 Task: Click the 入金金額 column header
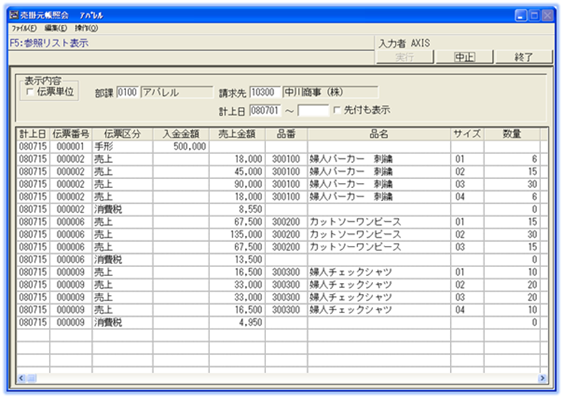181,134
